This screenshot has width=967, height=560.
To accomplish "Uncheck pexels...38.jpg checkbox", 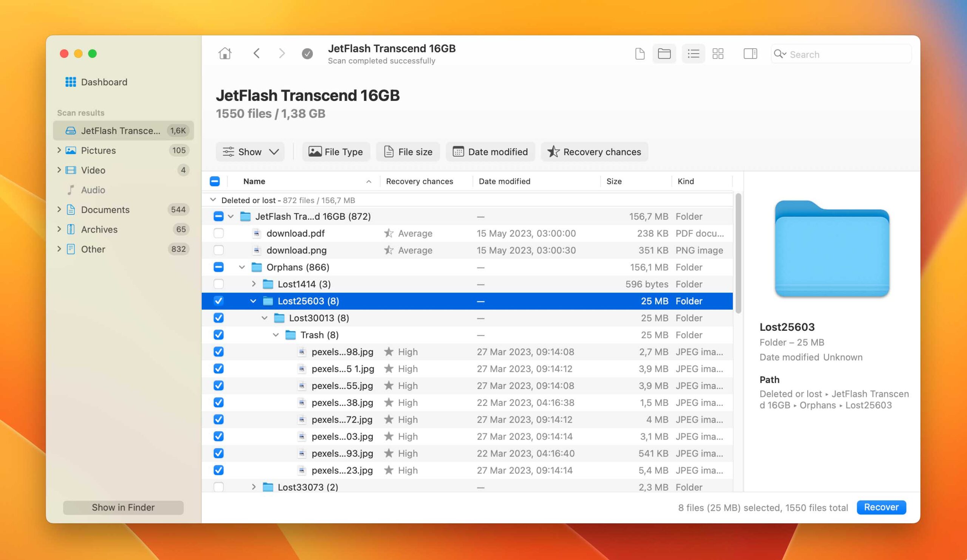I will (x=219, y=403).
